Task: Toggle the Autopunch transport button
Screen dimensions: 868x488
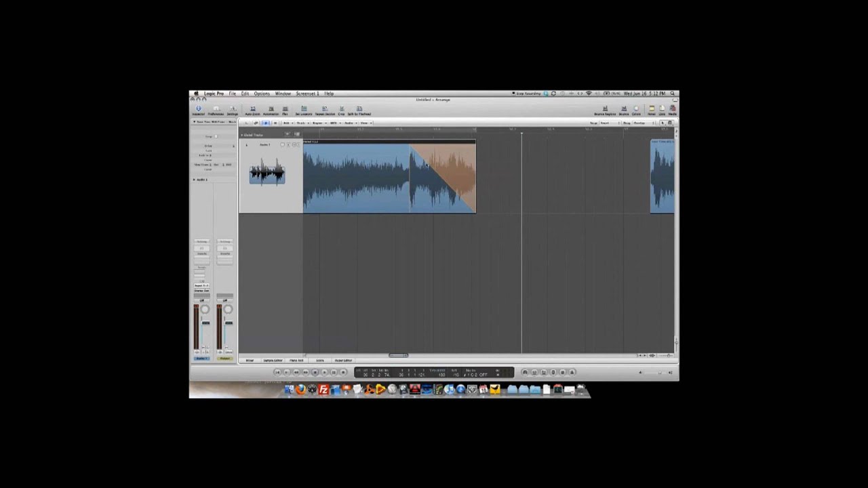Action: (534, 372)
